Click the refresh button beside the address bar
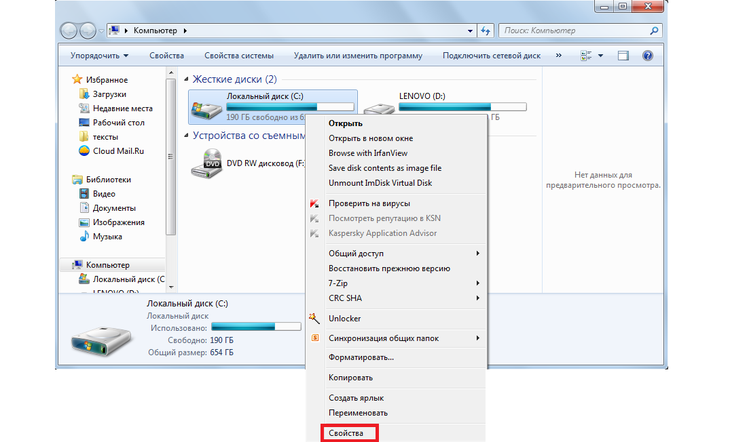 485,31
